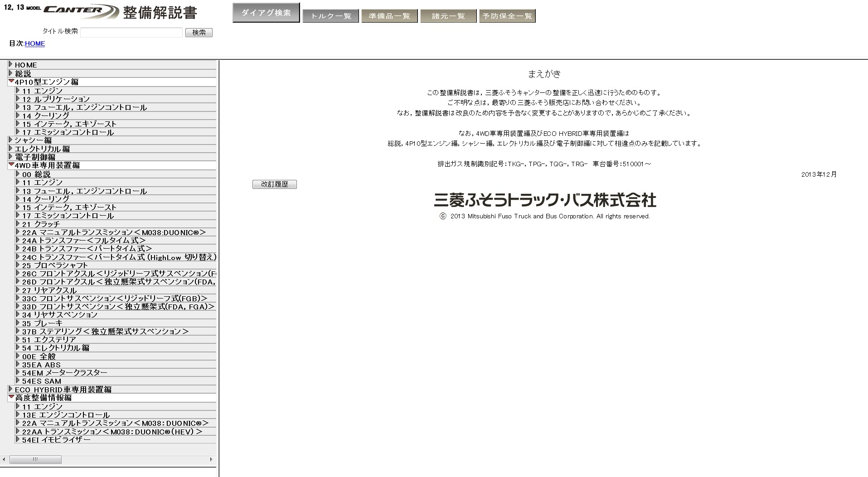Image resolution: width=868 pixels, height=477 pixels.
Task: Focus the タイトル検索 text field
Action: click(131, 32)
